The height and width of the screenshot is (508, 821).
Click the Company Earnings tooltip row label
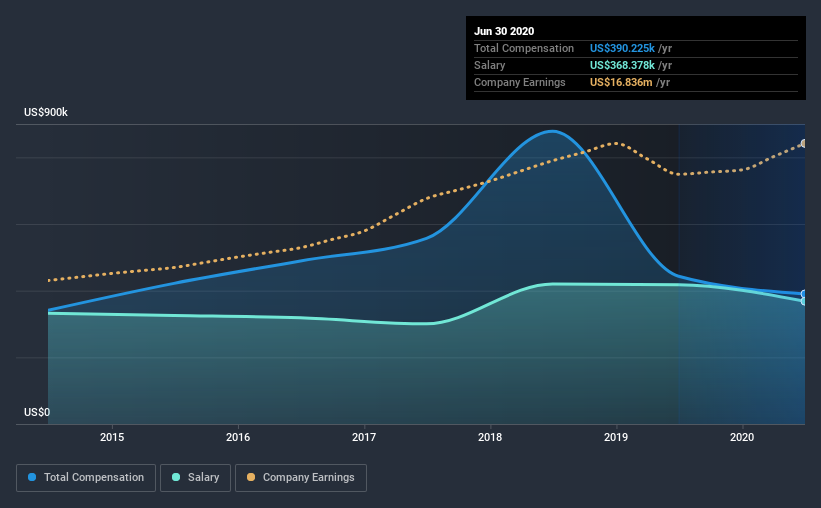point(520,82)
